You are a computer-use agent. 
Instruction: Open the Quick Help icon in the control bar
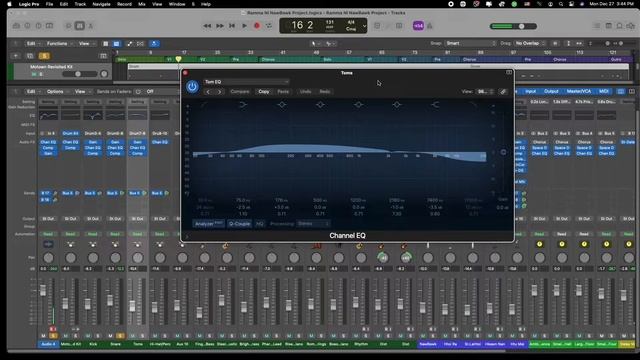click(x=38, y=26)
